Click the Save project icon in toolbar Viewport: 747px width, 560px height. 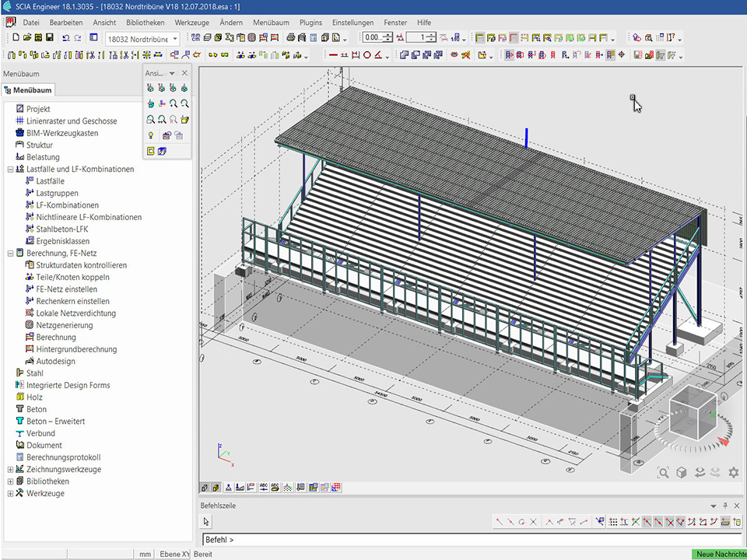(x=50, y=37)
